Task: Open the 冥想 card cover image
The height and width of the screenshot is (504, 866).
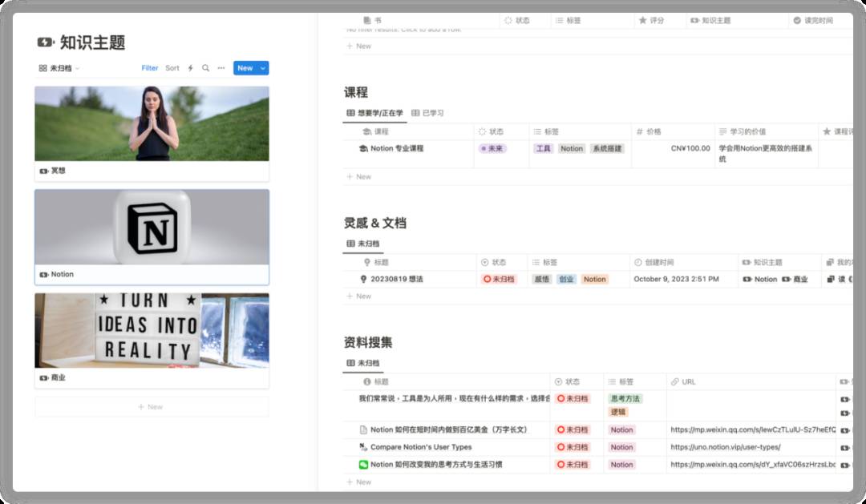Action: click(152, 123)
